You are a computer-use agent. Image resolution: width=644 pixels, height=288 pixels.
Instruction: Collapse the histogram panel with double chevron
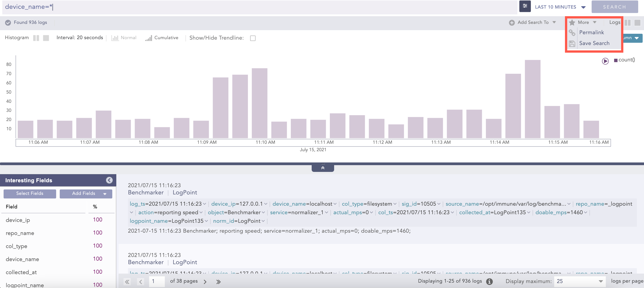322,168
